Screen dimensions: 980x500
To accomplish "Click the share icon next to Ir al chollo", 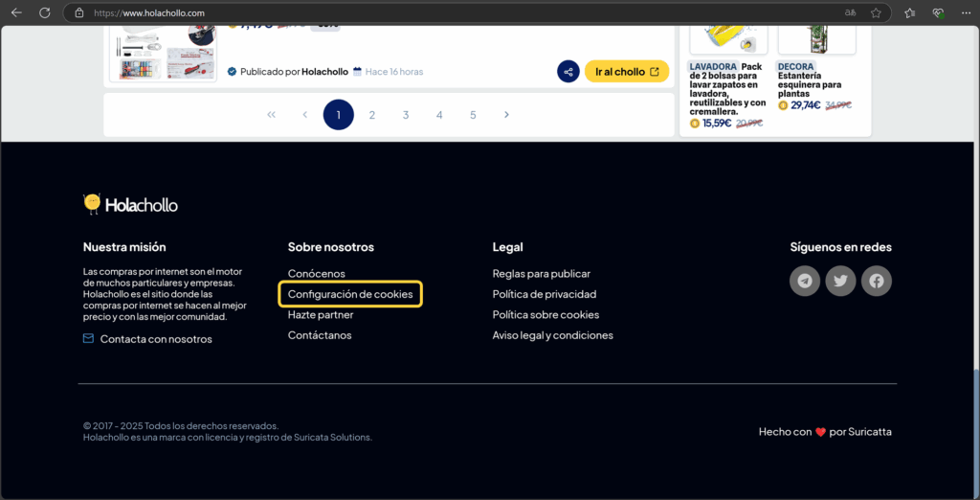I will point(568,72).
